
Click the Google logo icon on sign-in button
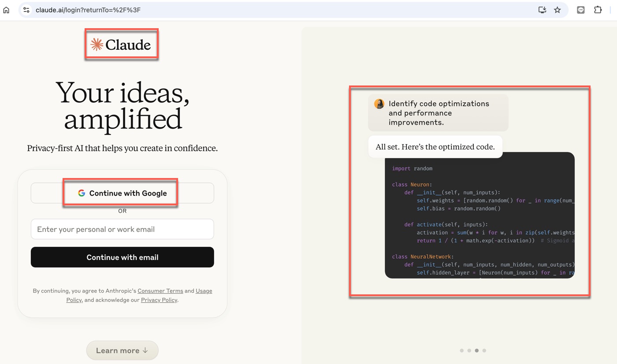click(x=82, y=193)
